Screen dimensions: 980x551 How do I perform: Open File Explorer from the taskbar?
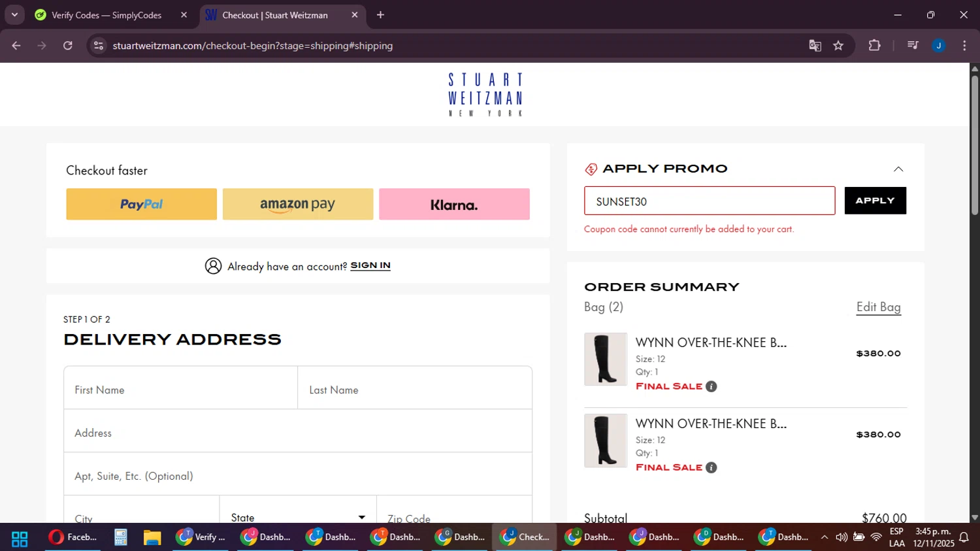click(x=152, y=537)
